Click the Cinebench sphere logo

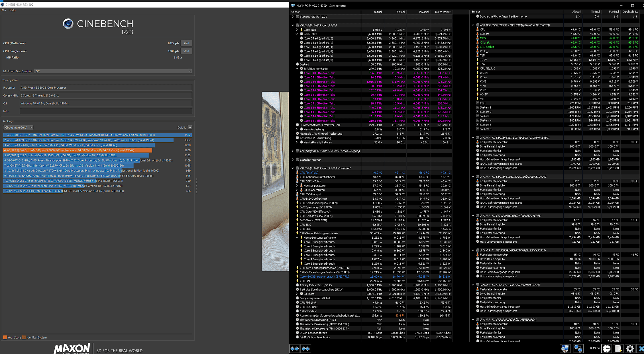68,24
